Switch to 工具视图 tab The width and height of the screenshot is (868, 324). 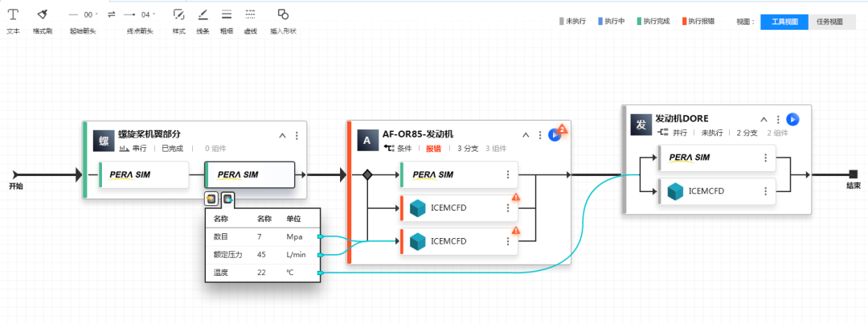(784, 22)
